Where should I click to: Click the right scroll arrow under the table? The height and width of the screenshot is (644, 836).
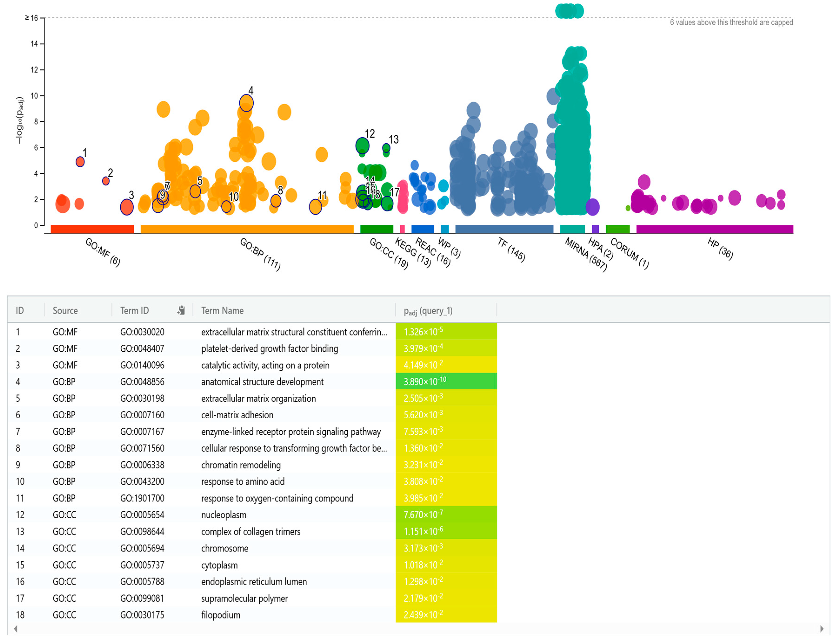coord(821,629)
